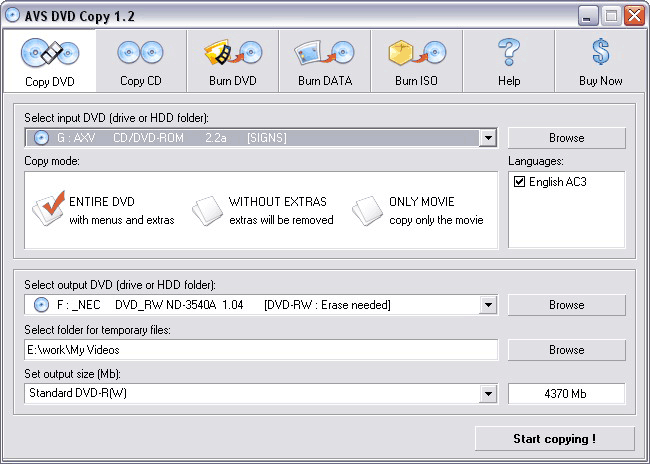Click the AVS DVD Copy title bar icon
The width and height of the screenshot is (650, 464).
[x=12, y=14]
